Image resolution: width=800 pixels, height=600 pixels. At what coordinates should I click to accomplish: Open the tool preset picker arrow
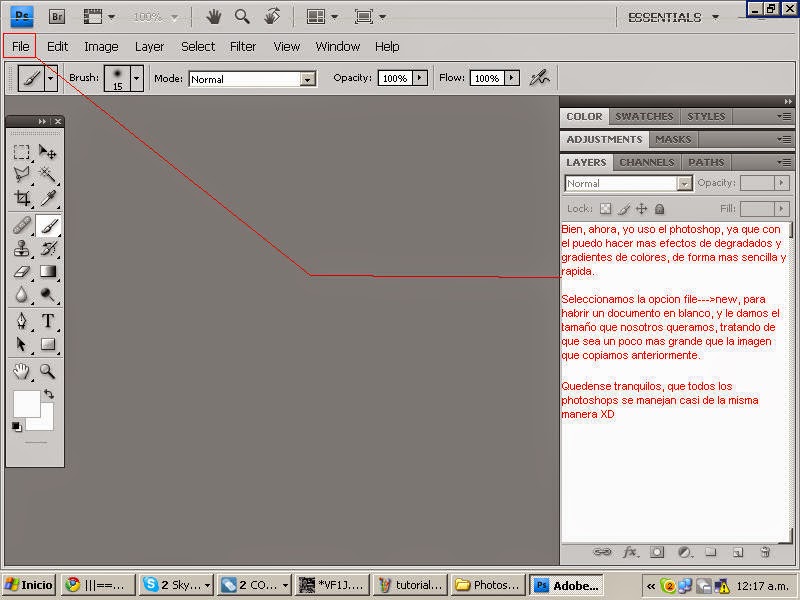[51, 79]
